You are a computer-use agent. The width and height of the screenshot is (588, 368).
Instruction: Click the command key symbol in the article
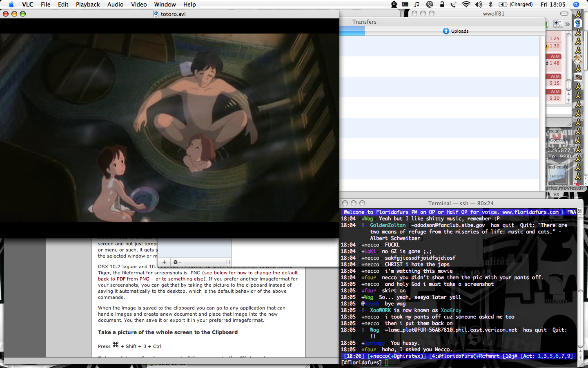(116, 345)
